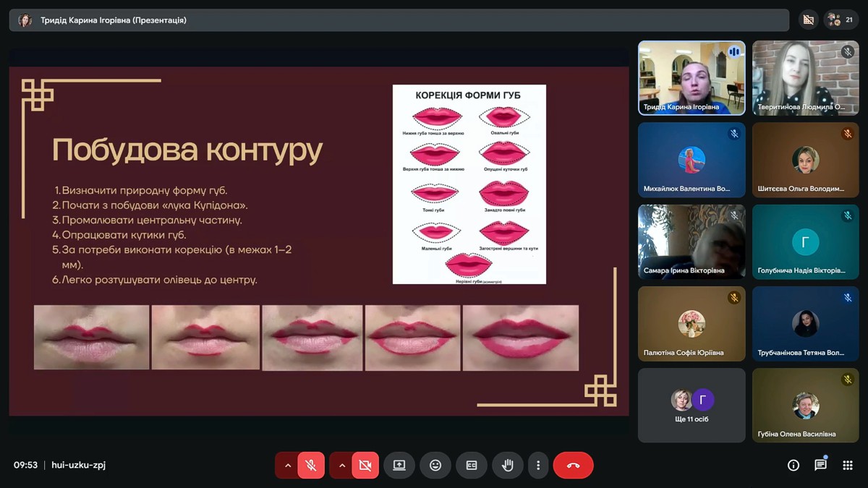Toggle closed captions
868x488 pixels.
[x=472, y=466]
